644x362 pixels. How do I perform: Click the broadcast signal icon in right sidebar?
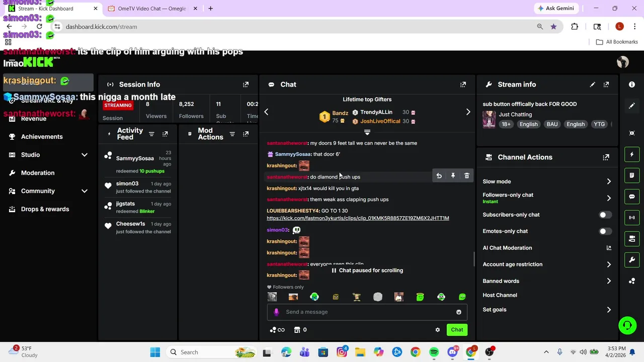pyautogui.click(x=632, y=218)
